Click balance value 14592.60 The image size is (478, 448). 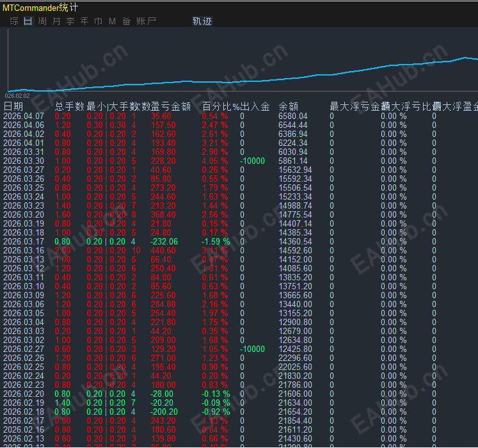click(295, 251)
